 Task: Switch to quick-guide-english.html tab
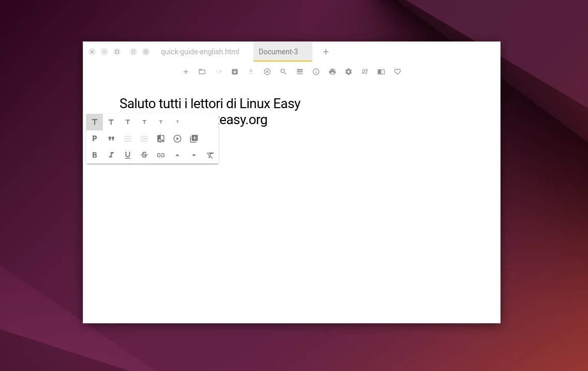click(x=200, y=52)
